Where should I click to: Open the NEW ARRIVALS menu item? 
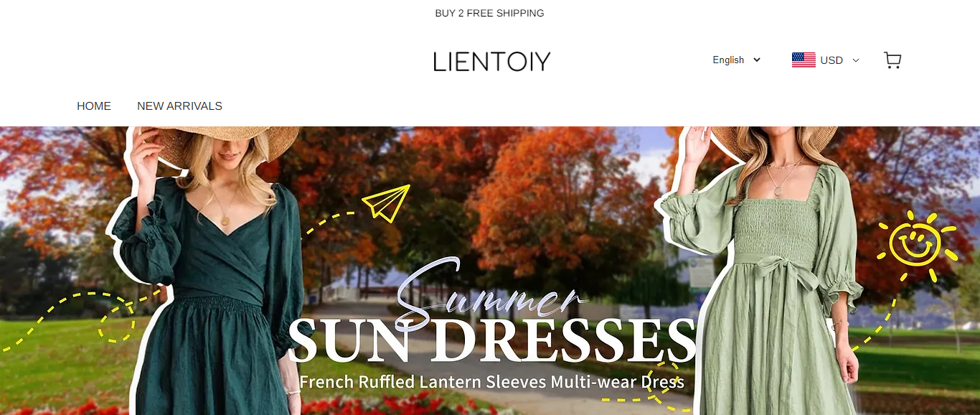click(179, 106)
